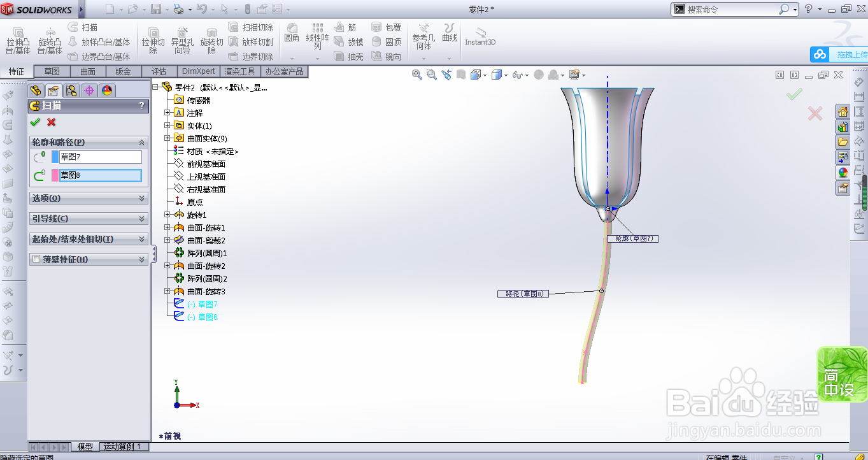Expand the 引导线(C) guide curves section

click(89, 219)
